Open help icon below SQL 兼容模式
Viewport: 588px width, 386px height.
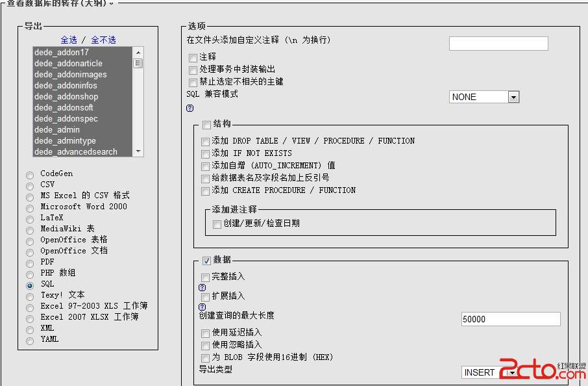tap(190, 108)
